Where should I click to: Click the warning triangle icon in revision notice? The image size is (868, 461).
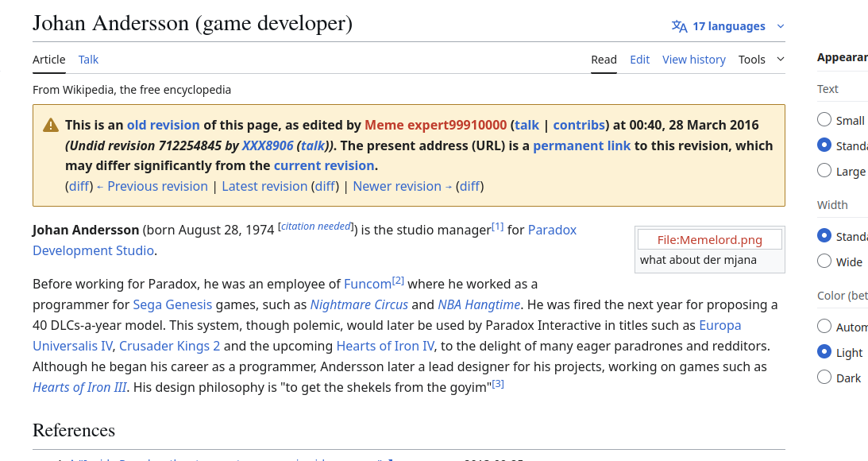51,125
